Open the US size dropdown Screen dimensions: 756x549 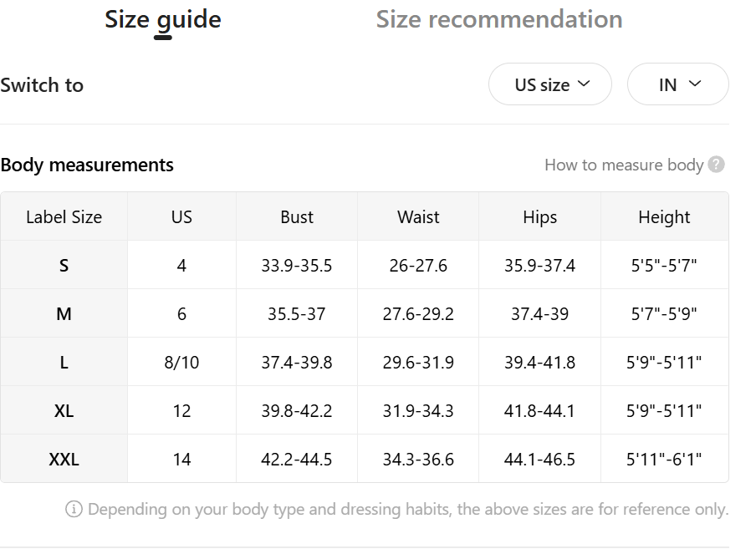tap(550, 84)
